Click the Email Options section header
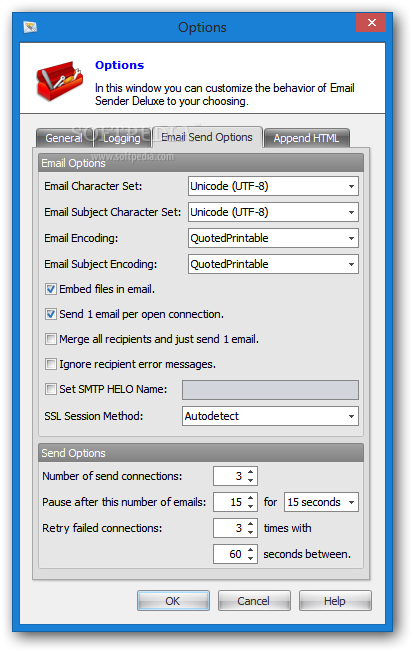The height and width of the screenshot is (652, 413). (201, 163)
